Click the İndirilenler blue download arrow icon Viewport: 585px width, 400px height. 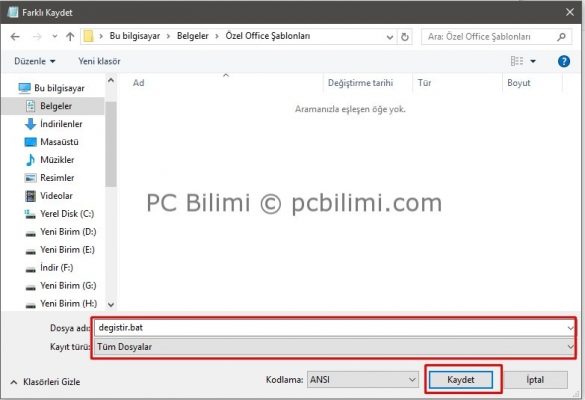(30, 124)
